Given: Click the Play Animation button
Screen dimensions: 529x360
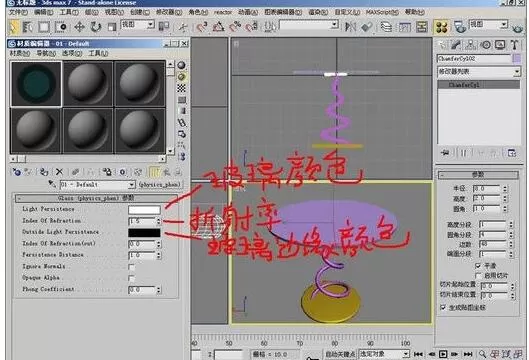Looking at the screenshot, I should (443, 354).
